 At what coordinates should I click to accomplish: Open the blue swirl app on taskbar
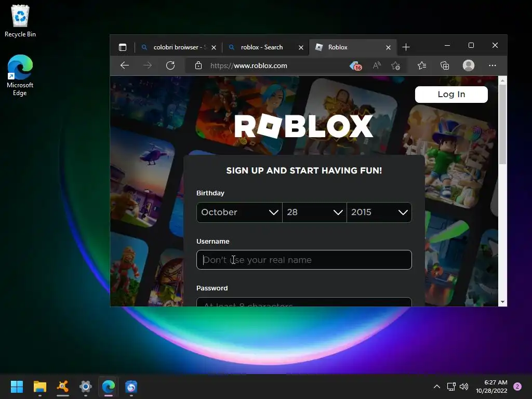tap(131, 387)
